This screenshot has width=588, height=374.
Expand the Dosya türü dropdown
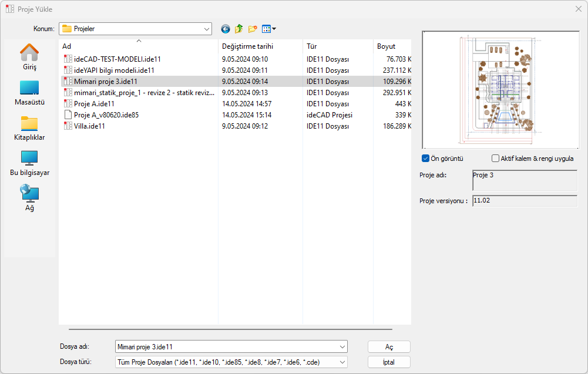click(342, 362)
